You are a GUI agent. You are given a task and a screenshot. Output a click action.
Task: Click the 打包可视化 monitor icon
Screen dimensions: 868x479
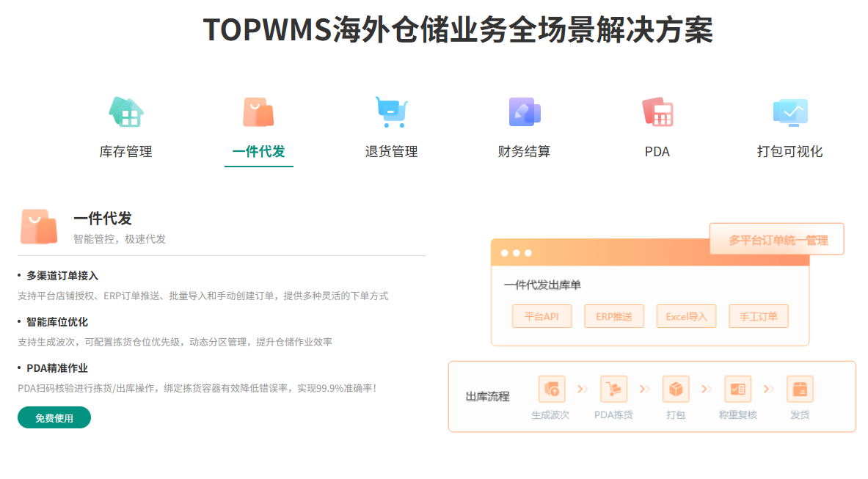click(790, 112)
